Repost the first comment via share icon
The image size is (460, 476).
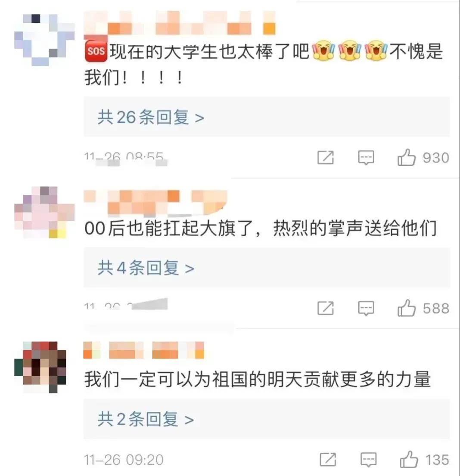(x=326, y=157)
